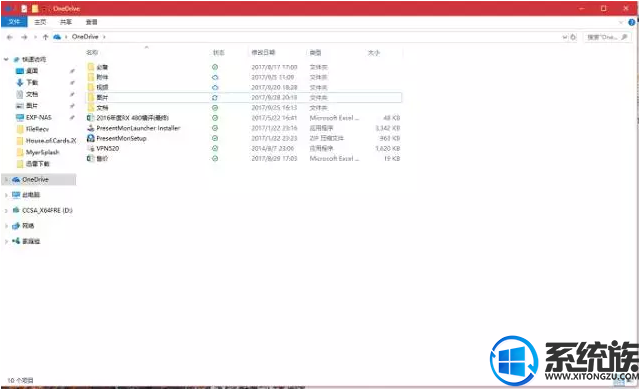Screen dimensions: 639x389
Task: Click the refresh button beside address bar
Action: pos(573,37)
